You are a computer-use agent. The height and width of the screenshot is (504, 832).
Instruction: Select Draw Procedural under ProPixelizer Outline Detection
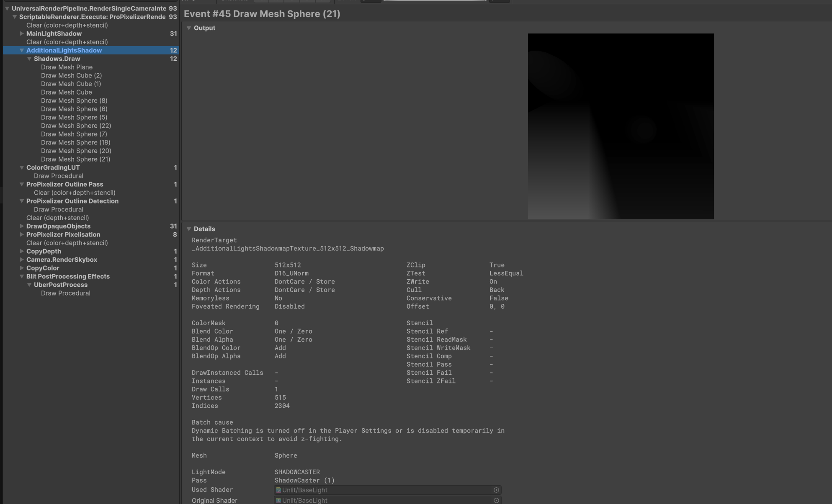coord(59,209)
